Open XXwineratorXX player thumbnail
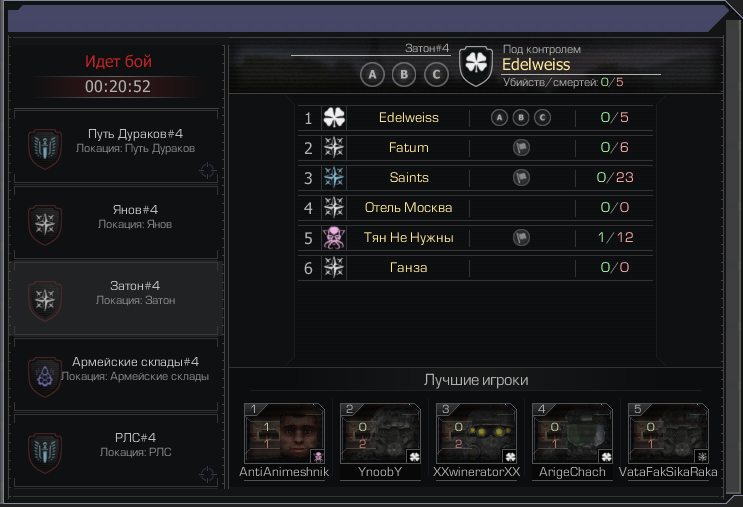 pyautogui.click(x=476, y=433)
